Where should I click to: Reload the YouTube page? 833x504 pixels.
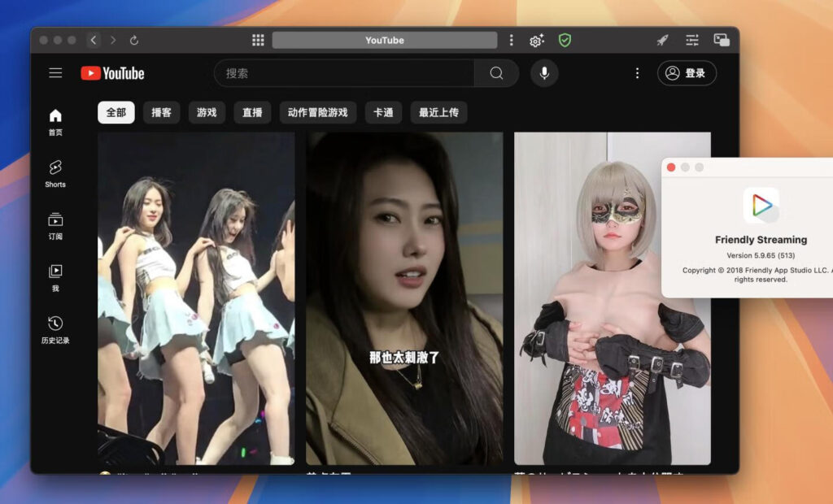[x=134, y=38]
